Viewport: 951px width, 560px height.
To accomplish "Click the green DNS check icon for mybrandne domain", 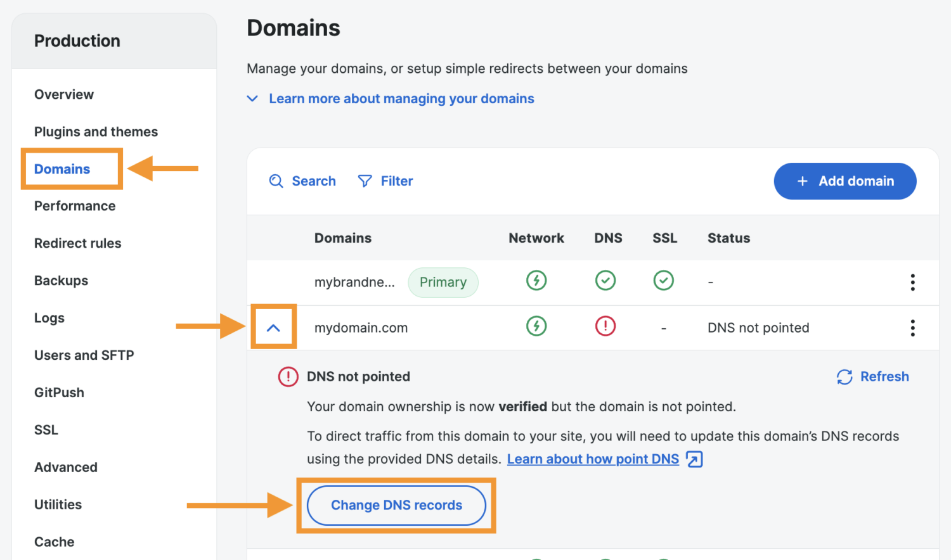I will pos(605,281).
